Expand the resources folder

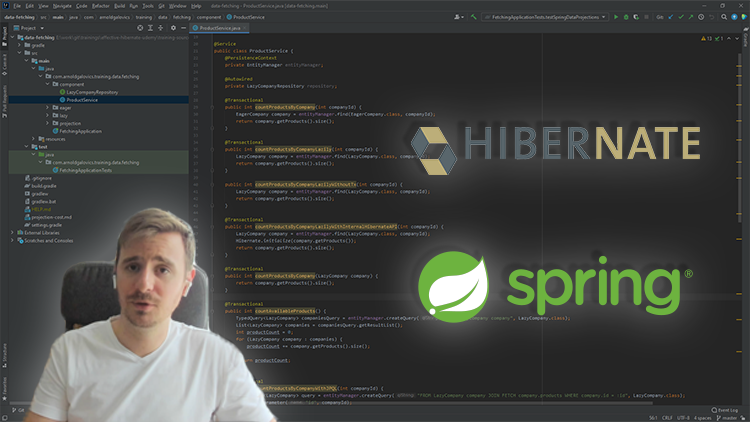[33, 139]
